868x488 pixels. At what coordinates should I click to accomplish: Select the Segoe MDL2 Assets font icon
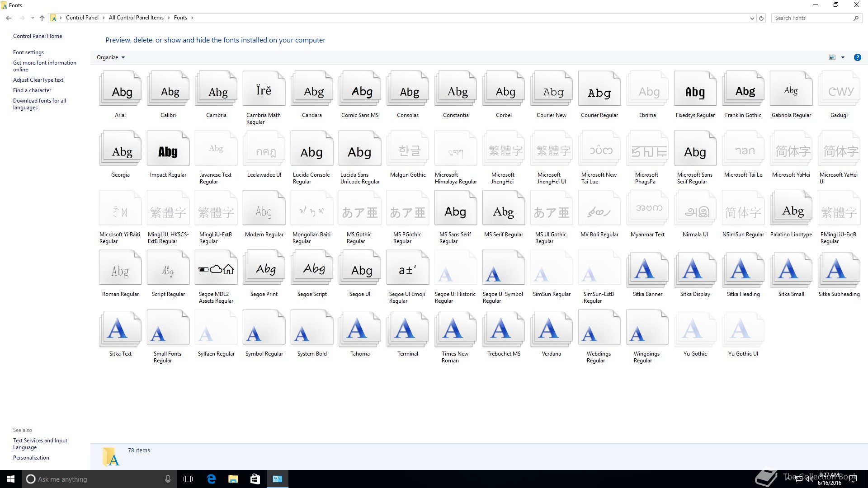[216, 268]
